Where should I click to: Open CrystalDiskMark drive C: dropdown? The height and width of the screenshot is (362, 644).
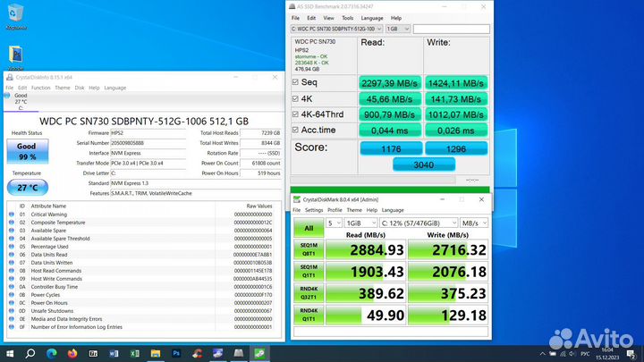pyautogui.click(x=419, y=223)
